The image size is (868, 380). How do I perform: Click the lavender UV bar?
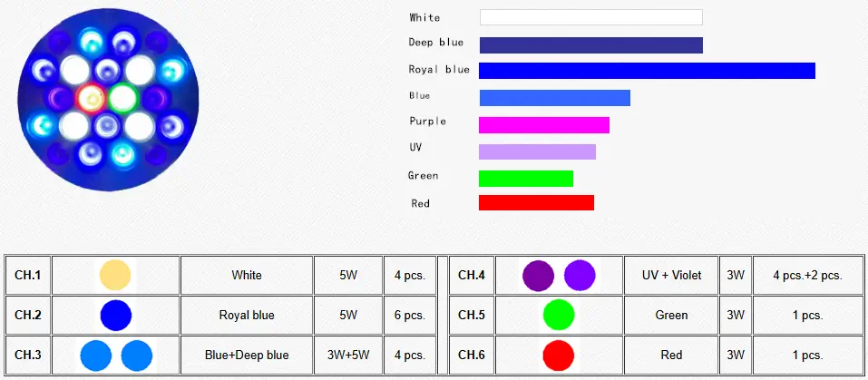point(537,151)
